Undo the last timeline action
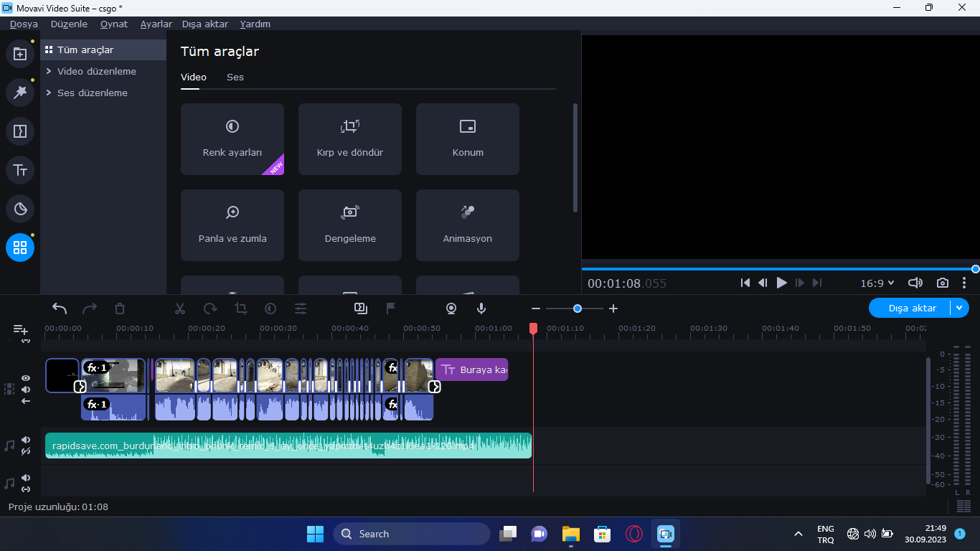Viewport: 980px width, 551px height. tap(60, 309)
